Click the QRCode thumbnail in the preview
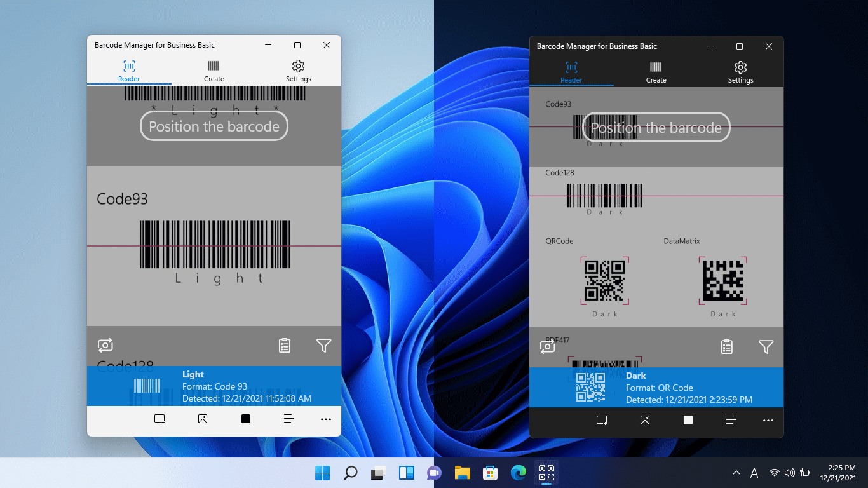 click(604, 280)
